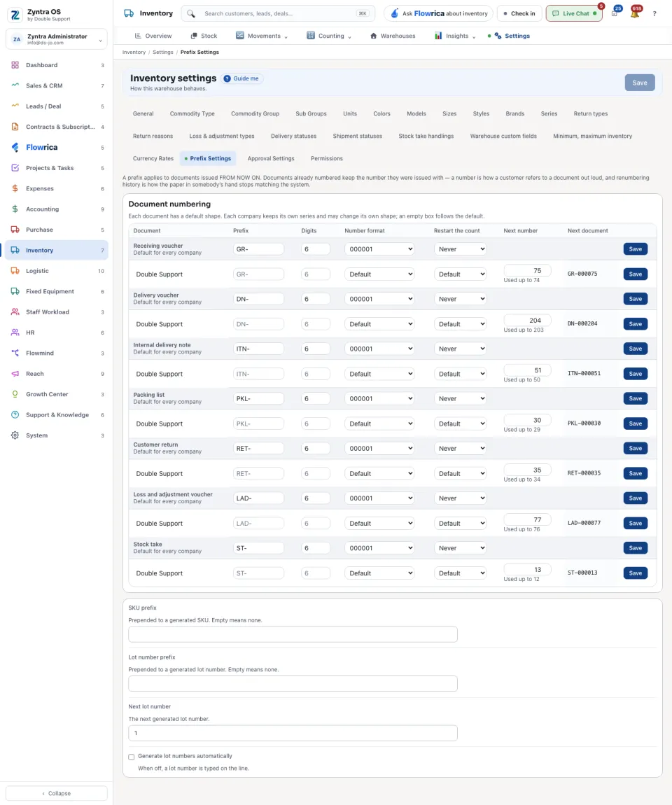
Task: Click the 'Used up to 203' text
Action: coord(523,330)
